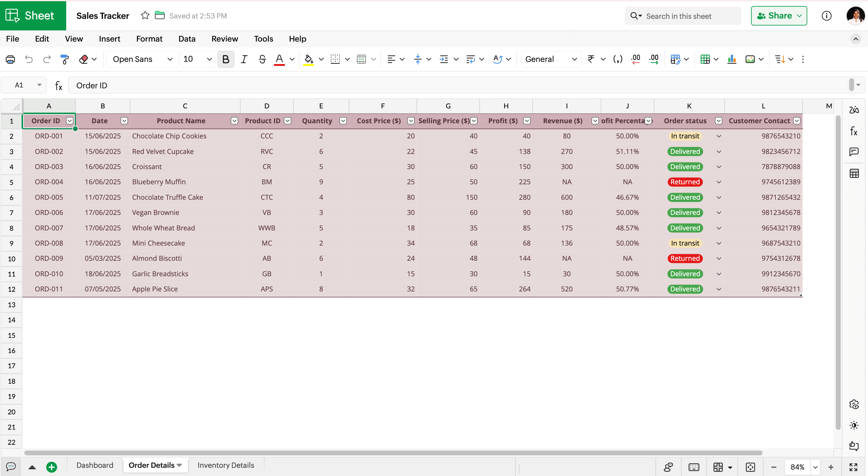Click the Insert Chart icon
868x476 pixels.
(732, 59)
